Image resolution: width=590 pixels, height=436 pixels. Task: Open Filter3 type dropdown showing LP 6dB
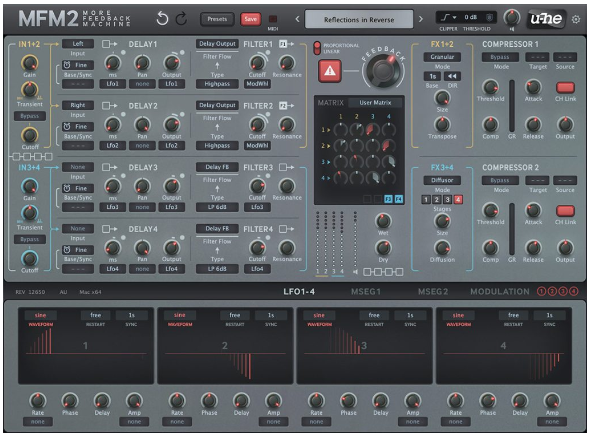(217, 207)
